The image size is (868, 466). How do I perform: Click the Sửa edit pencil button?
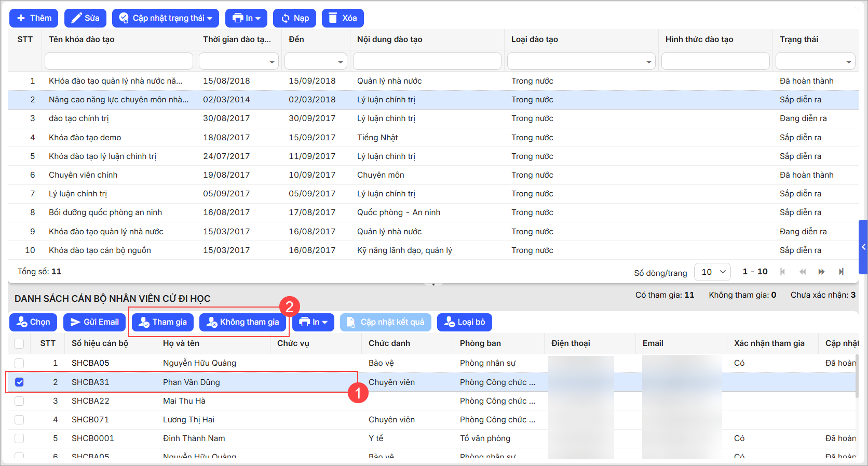click(x=85, y=18)
